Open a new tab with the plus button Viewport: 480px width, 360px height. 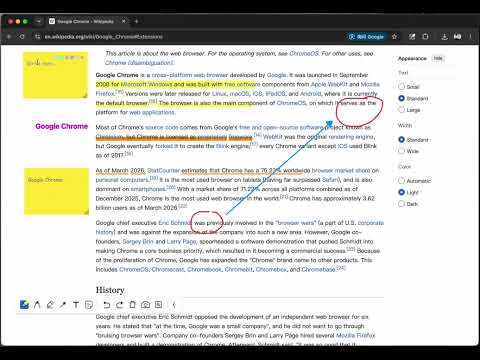(136, 21)
